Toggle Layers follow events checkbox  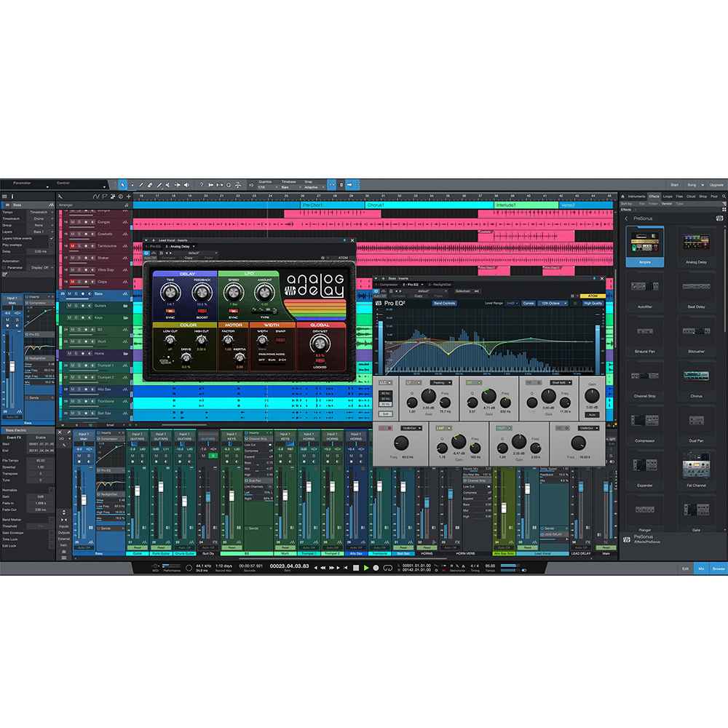click(x=51, y=238)
